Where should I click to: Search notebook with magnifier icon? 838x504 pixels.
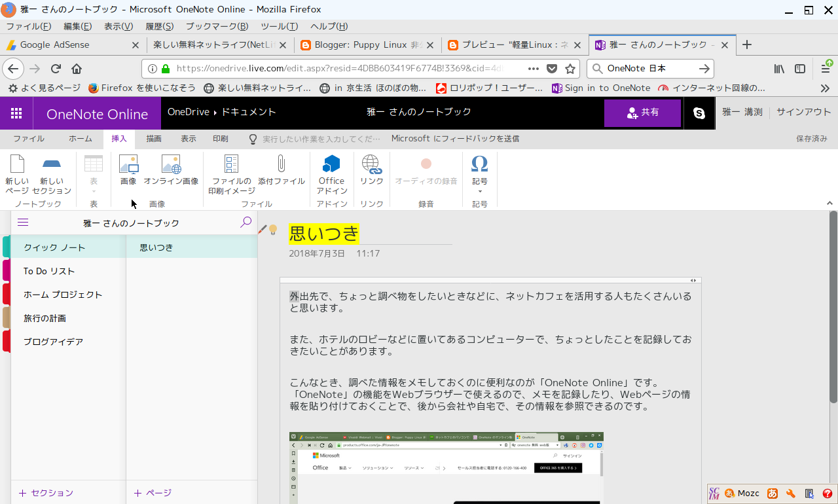(x=246, y=223)
